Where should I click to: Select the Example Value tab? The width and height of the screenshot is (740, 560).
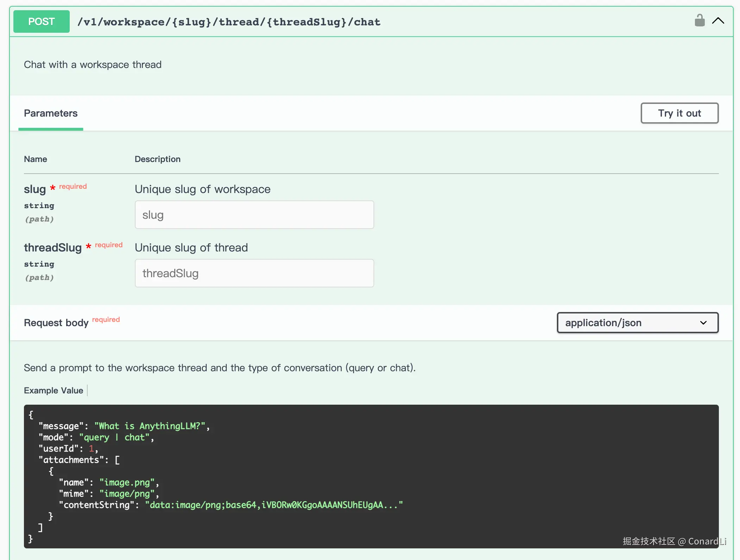[54, 391]
